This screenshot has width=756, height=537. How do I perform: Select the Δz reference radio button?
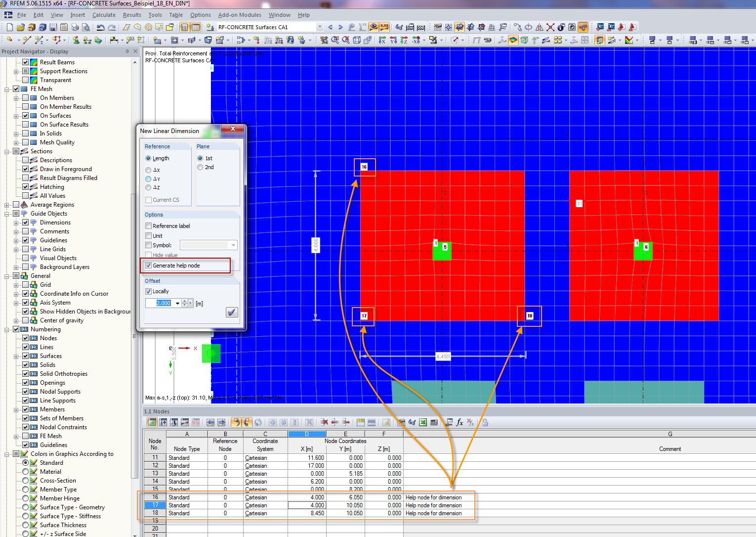148,187
